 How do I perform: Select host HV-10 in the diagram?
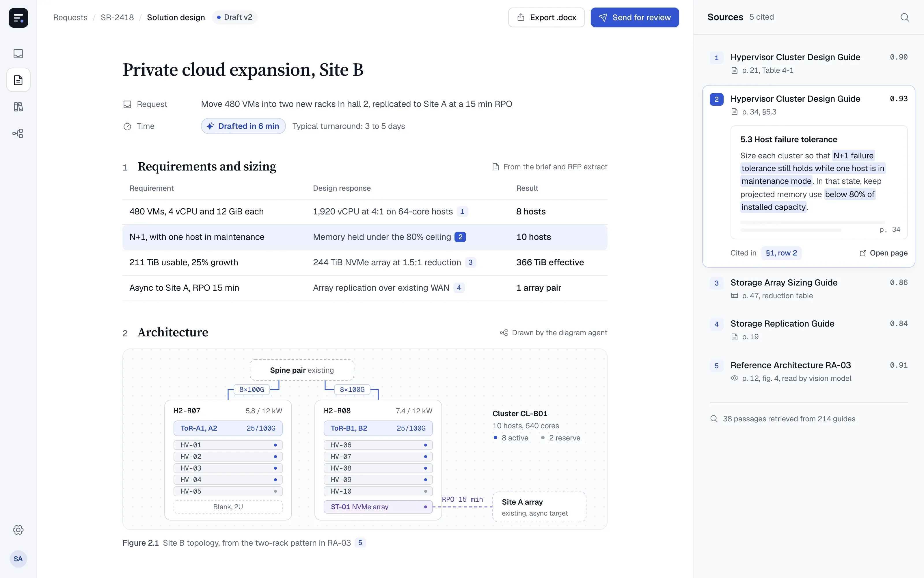coord(378,491)
